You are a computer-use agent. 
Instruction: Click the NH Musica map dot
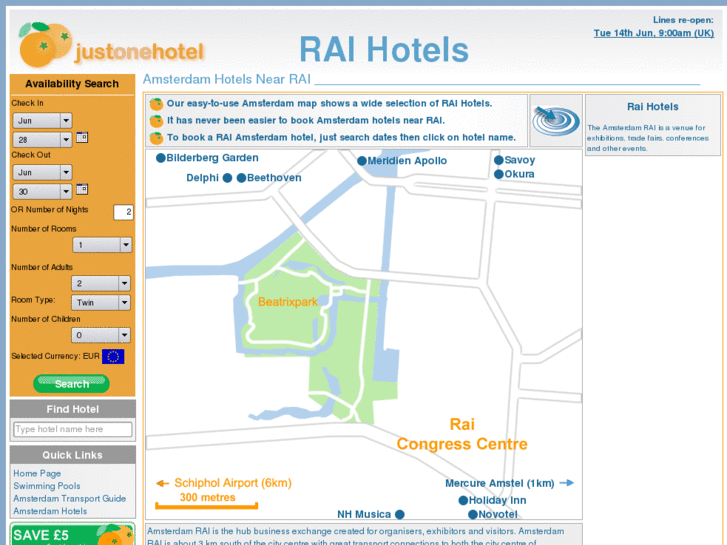click(400, 514)
